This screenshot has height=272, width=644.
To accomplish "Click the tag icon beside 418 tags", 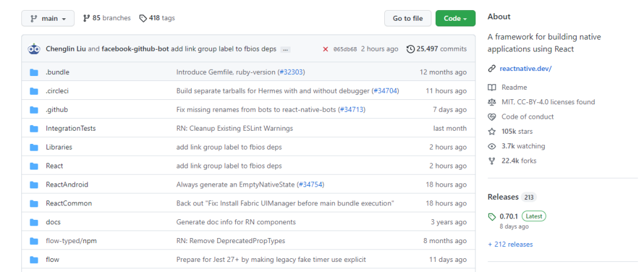I will [x=143, y=18].
